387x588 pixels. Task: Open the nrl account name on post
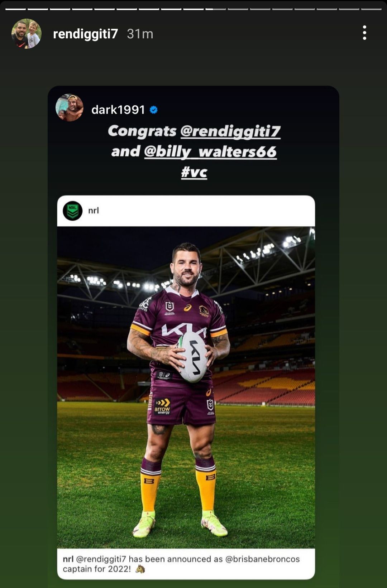(94, 211)
